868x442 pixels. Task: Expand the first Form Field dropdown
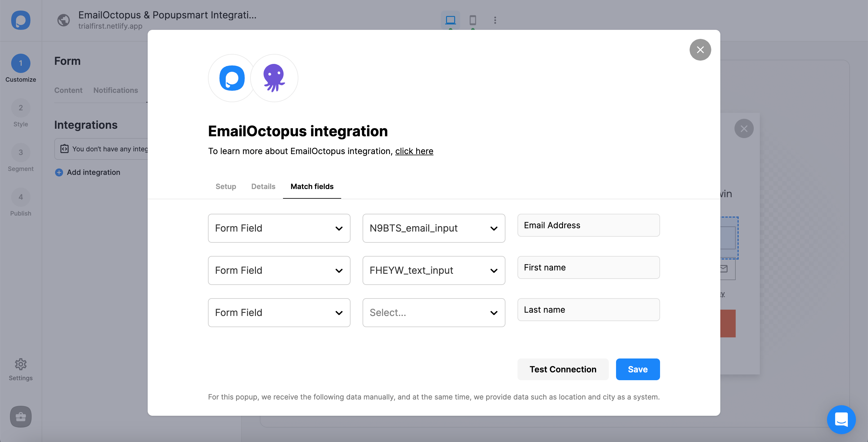(x=279, y=228)
